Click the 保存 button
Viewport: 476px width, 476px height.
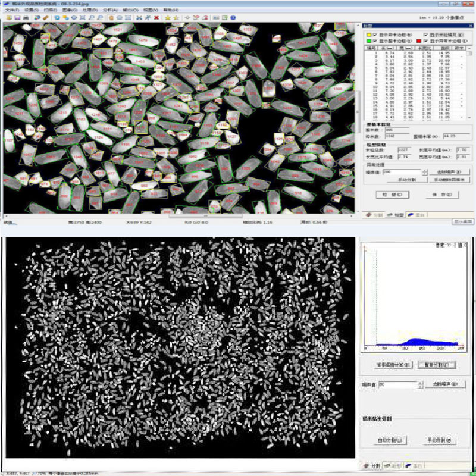443,195
